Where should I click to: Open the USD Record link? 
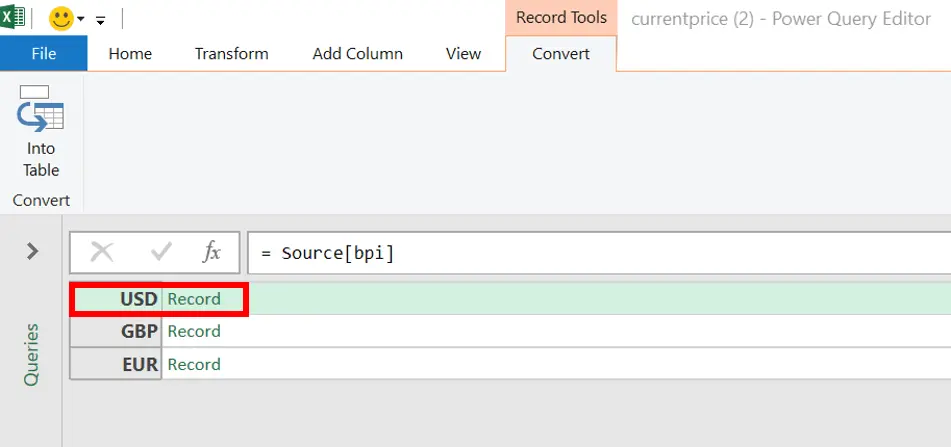click(194, 299)
